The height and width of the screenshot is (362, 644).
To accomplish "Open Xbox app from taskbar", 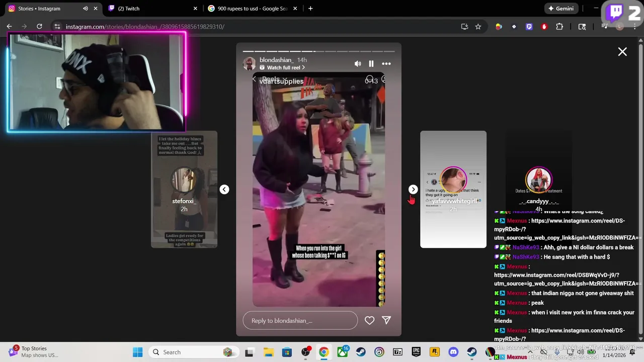I will (x=342, y=352).
